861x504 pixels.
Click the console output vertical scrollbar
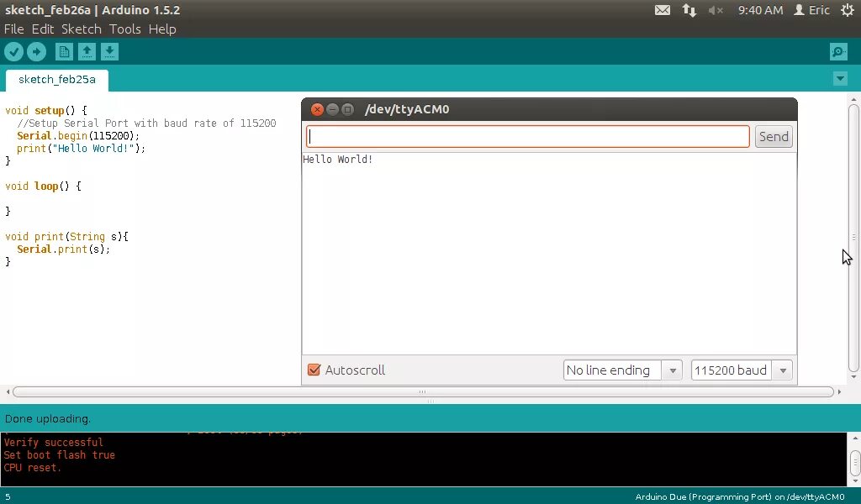point(855,462)
